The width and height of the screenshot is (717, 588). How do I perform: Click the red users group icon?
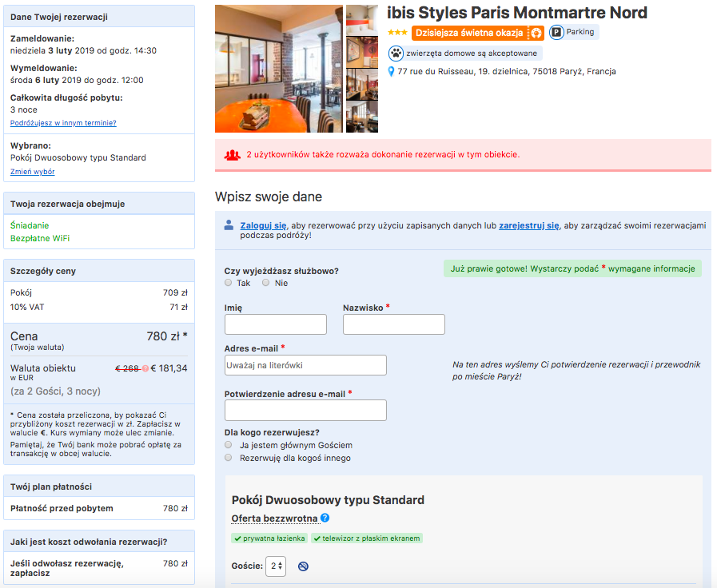[233, 155]
